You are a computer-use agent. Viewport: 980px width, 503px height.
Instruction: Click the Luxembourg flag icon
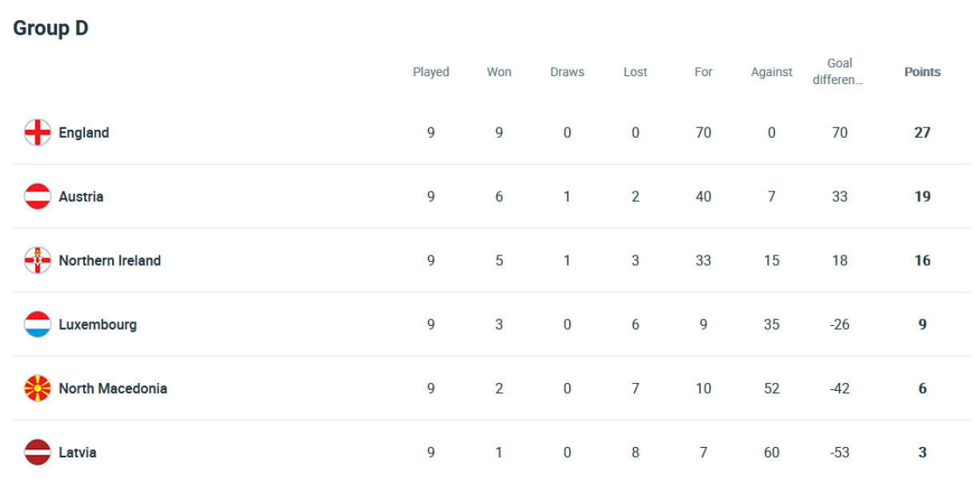(x=38, y=324)
